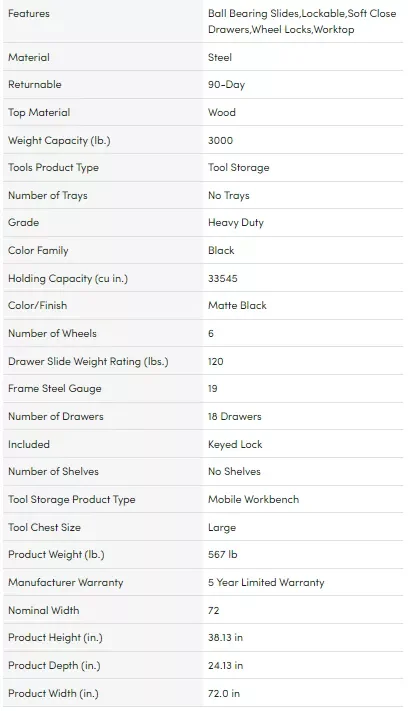The width and height of the screenshot is (408, 711).
Task: Click the Keyed Lock included value
Action: pyautogui.click(x=235, y=444)
